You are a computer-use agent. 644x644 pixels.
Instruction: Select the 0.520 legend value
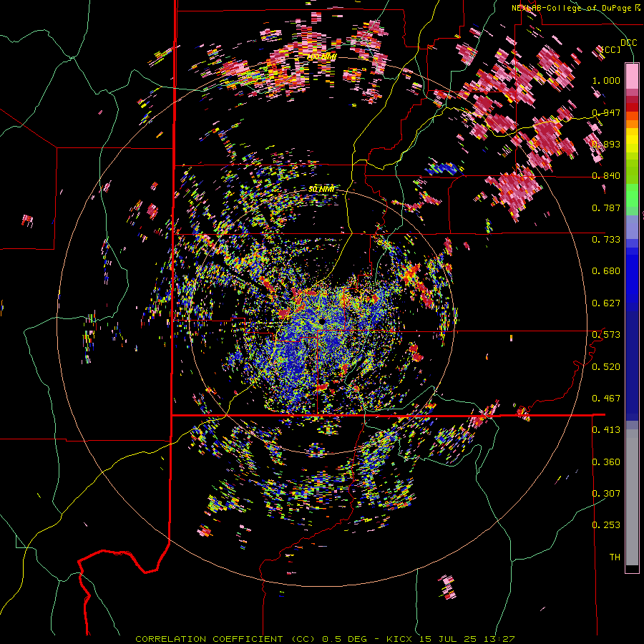pyautogui.click(x=606, y=367)
